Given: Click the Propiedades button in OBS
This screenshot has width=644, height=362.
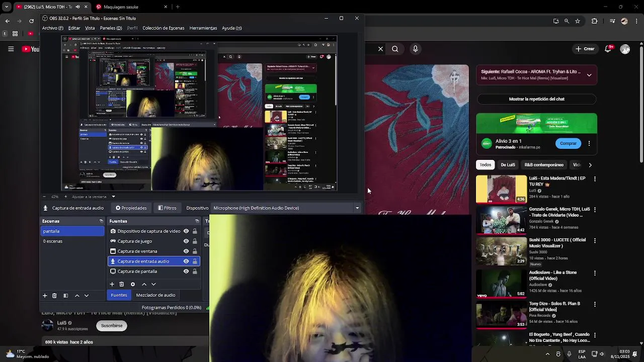Looking at the screenshot, I should click(131, 208).
